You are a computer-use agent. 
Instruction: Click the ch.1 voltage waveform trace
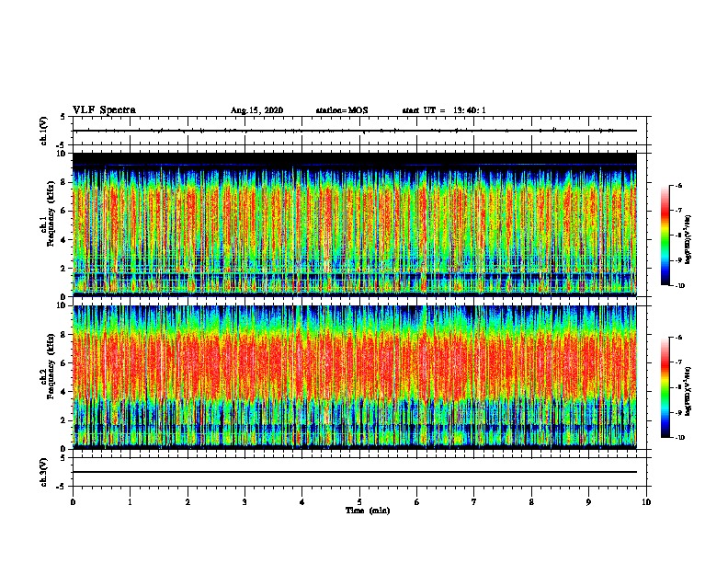[x=354, y=131]
